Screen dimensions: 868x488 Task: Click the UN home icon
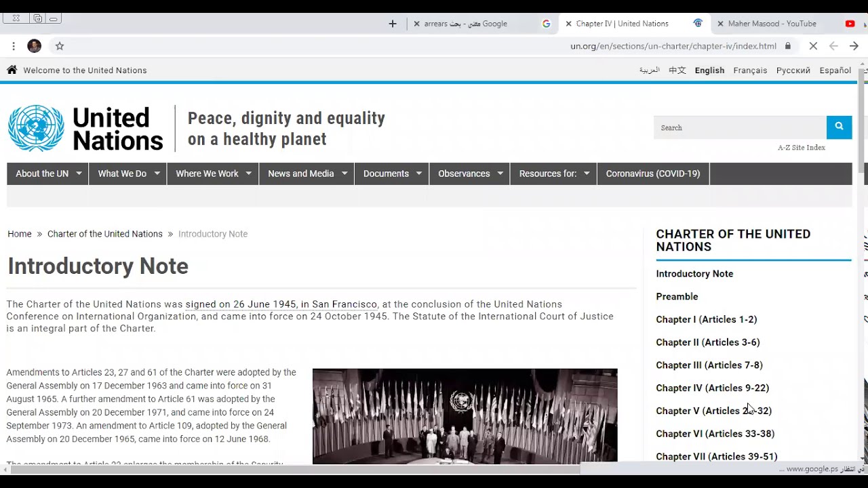pyautogui.click(x=12, y=70)
